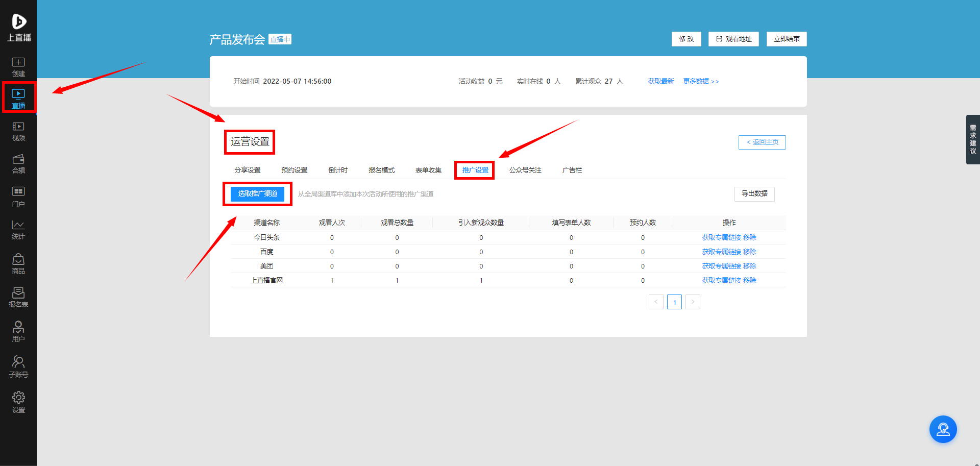Image resolution: width=980 pixels, height=466 pixels.
Task: Open the 需求建议 side tab
Action: coord(973,139)
